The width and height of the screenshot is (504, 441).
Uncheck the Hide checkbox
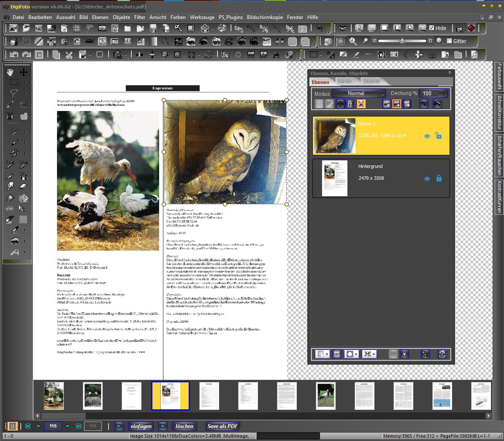[x=431, y=28]
